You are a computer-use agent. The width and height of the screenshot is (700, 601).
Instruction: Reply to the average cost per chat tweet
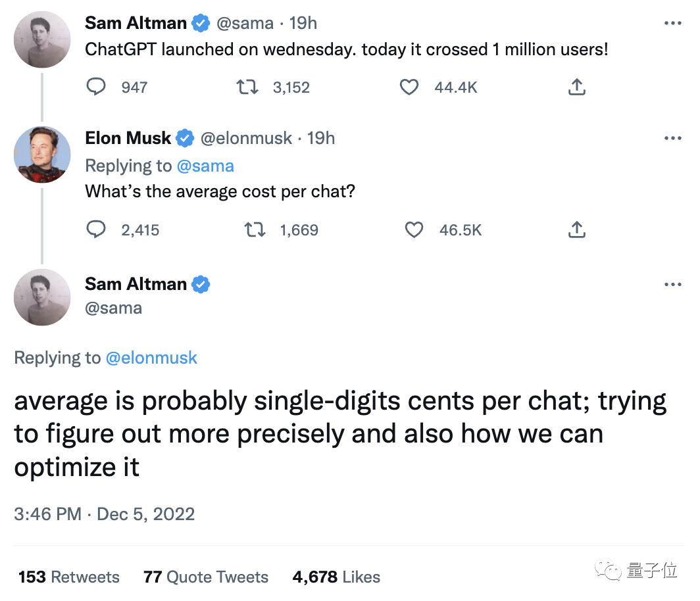tap(97, 229)
